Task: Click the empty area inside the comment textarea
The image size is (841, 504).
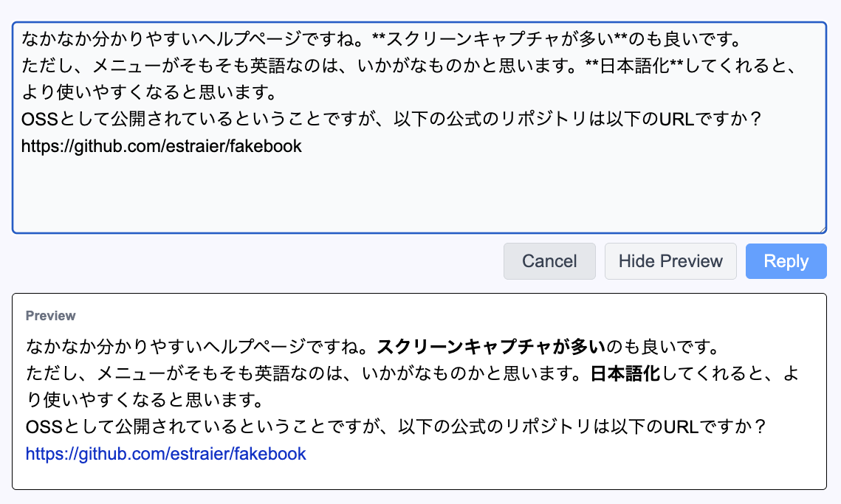Action: [x=418, y=193]
